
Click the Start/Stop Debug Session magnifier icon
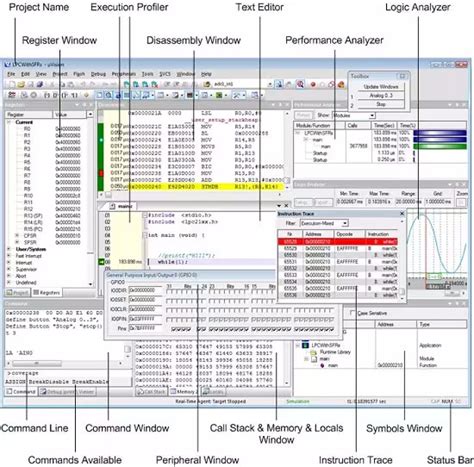pyautogui.click(x=300, y=84)
